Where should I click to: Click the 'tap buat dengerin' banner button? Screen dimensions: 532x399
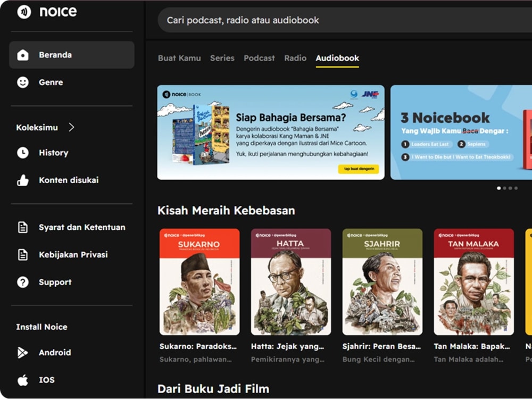pos(359,169)
